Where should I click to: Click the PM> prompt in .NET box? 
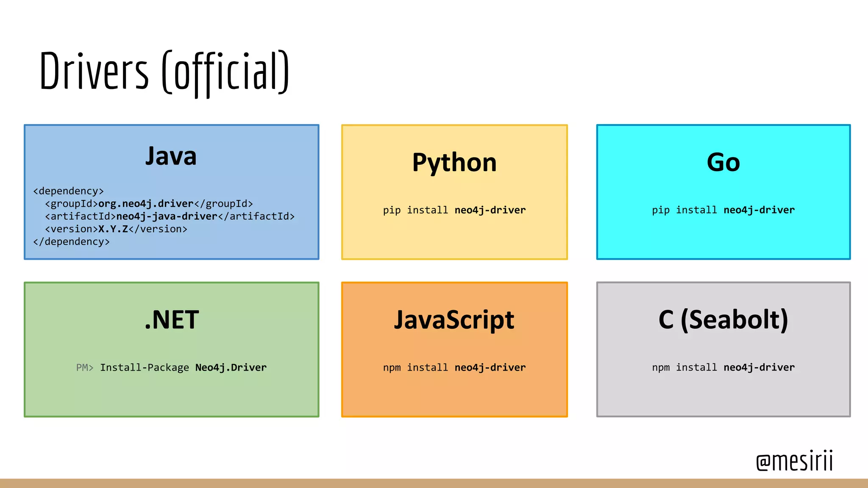(x=84, y=368)
